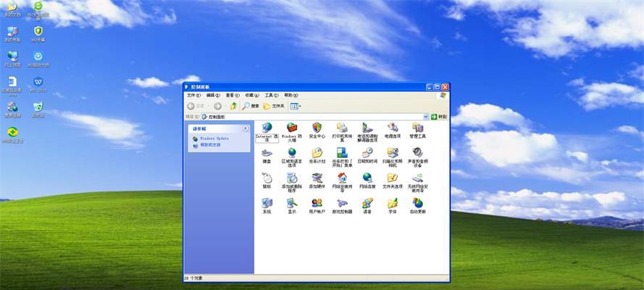The image size is (644, 290).
Task: Open the Views dropdown in toolbar
Action: click(x=296, y=107)
